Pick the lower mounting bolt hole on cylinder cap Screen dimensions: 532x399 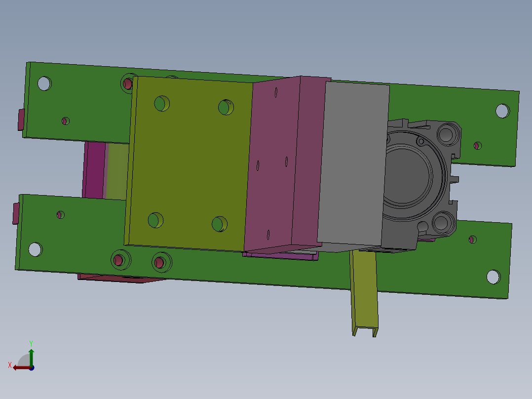442,222
